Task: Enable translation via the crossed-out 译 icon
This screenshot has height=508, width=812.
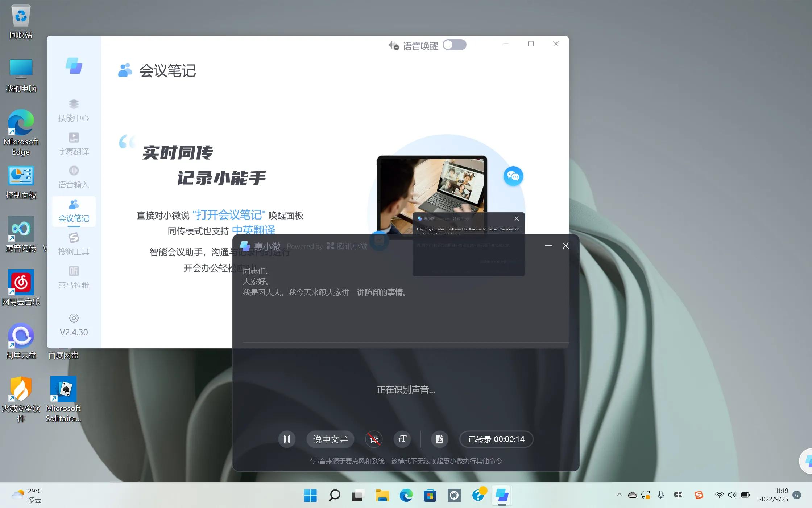Action: click(x=374, y=439)
